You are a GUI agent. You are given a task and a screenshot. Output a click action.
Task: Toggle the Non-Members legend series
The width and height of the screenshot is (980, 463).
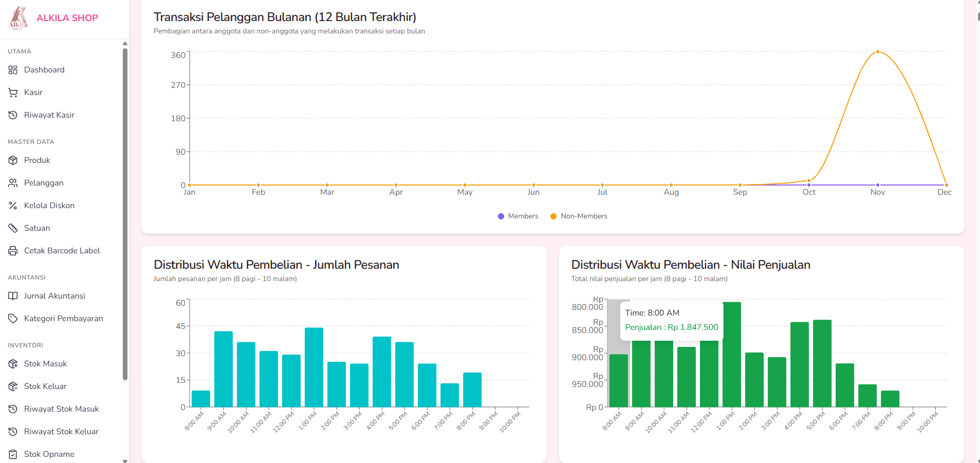coord(579,216)
